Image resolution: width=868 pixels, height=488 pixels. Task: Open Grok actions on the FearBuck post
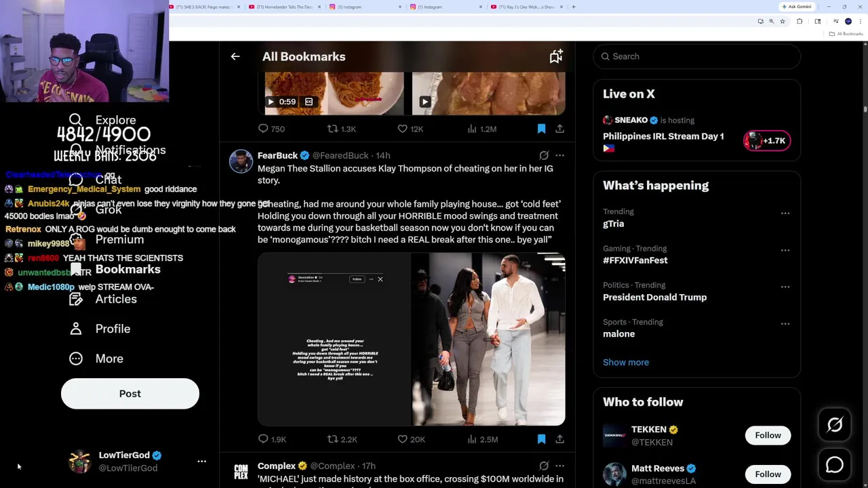tap(544, 156)
